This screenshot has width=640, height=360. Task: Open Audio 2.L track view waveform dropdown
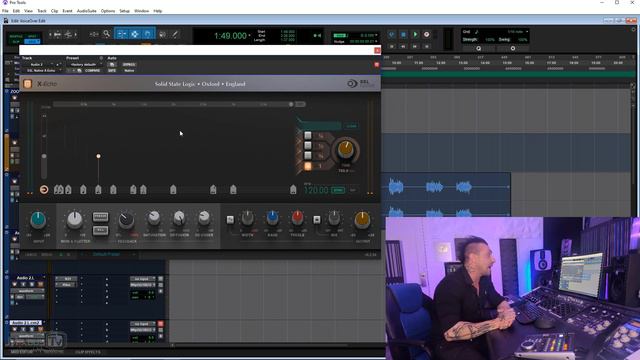click(x=27, y=291)
